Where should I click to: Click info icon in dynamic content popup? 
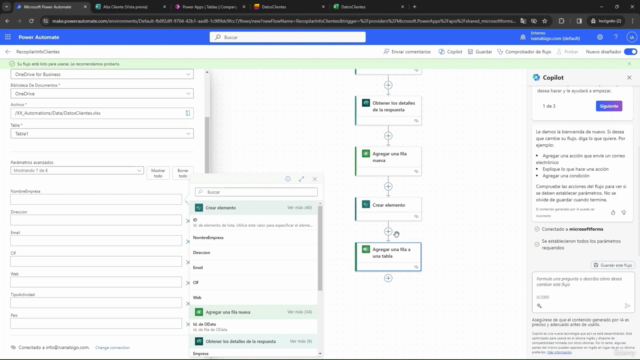(x=288, y=179)
